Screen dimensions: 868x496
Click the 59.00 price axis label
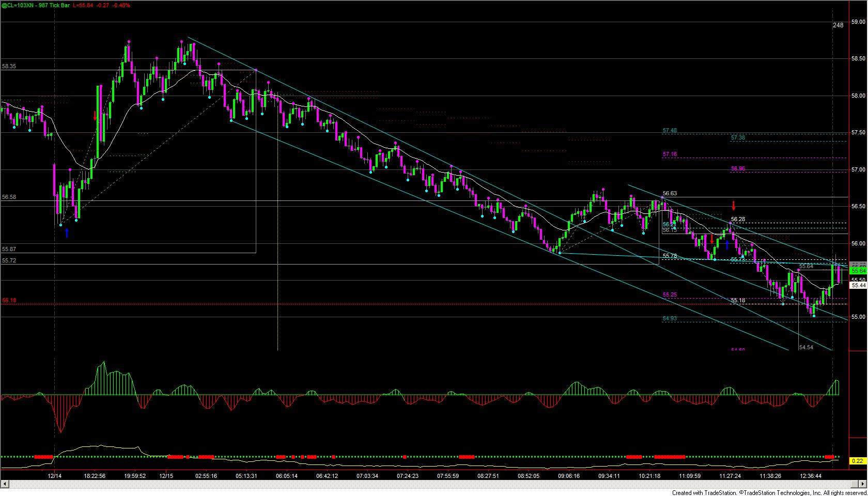[858, 22]
